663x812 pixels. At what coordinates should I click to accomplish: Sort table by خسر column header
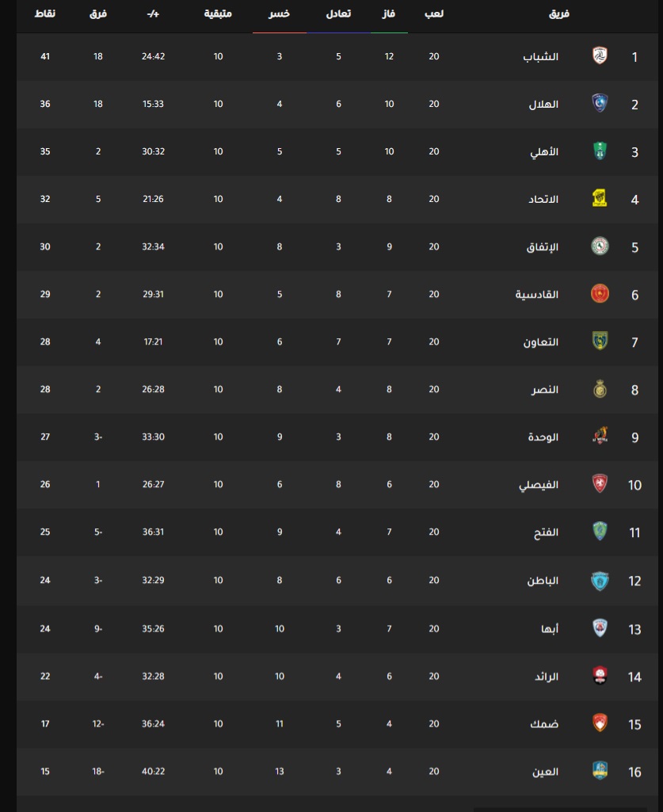pyautogui.click(x=279, y=14)
